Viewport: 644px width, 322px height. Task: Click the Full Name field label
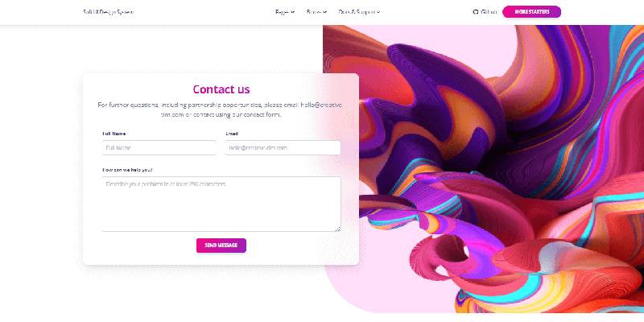(x=114, y=134)
